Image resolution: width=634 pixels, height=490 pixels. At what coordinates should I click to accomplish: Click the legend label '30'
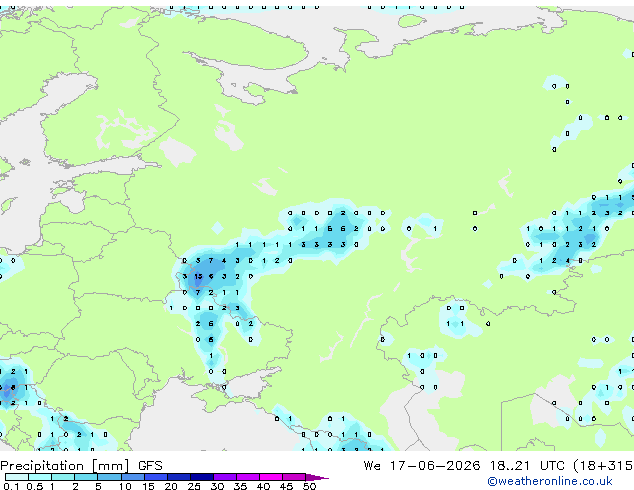217,486
